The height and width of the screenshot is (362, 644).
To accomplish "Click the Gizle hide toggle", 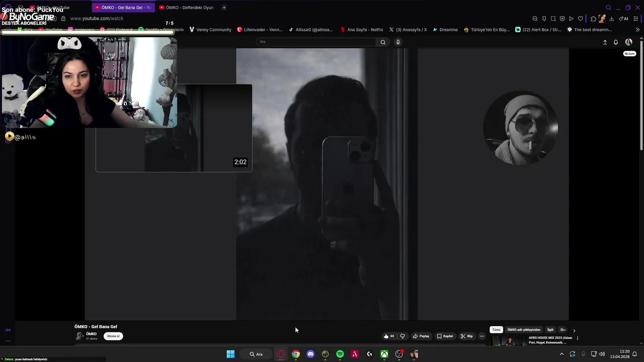I will pos(629,54).
